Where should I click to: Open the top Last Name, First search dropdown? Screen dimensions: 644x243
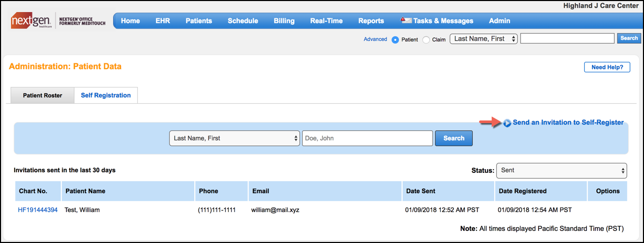click(x=484, y=38)
